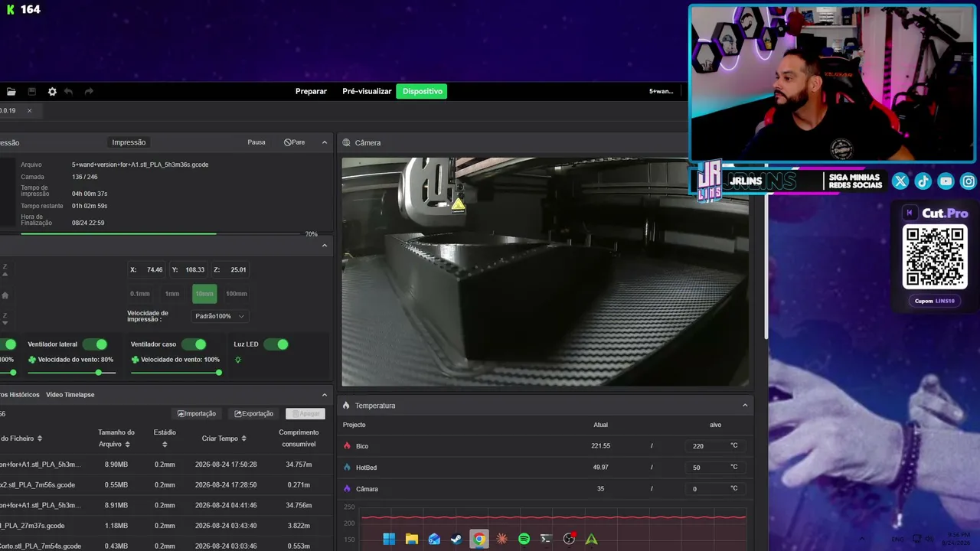Image resolution: width=980 pixels, height=551 pixels.
Task: Toggle the Ventilador caso switch
Action: (x=194, y=344)
